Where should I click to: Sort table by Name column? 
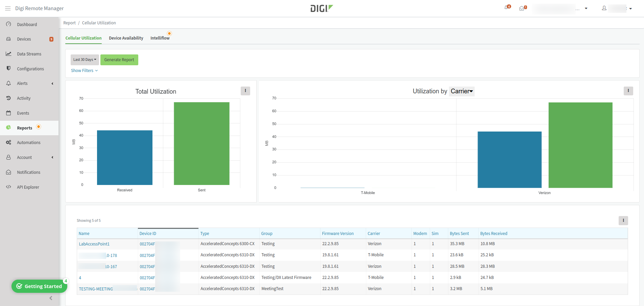pos(84,234)
